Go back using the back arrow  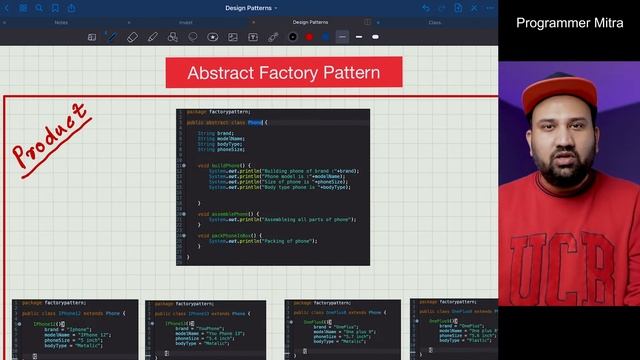[6, 8]
